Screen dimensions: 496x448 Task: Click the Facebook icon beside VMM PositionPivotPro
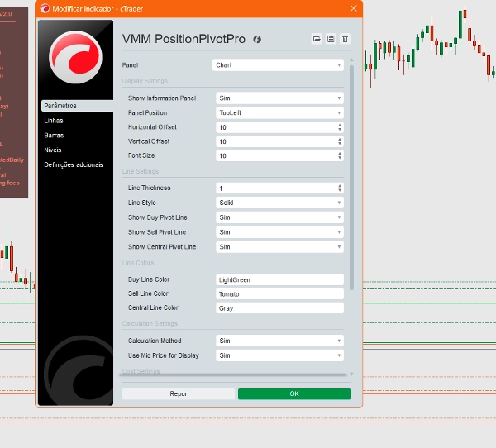257,39
